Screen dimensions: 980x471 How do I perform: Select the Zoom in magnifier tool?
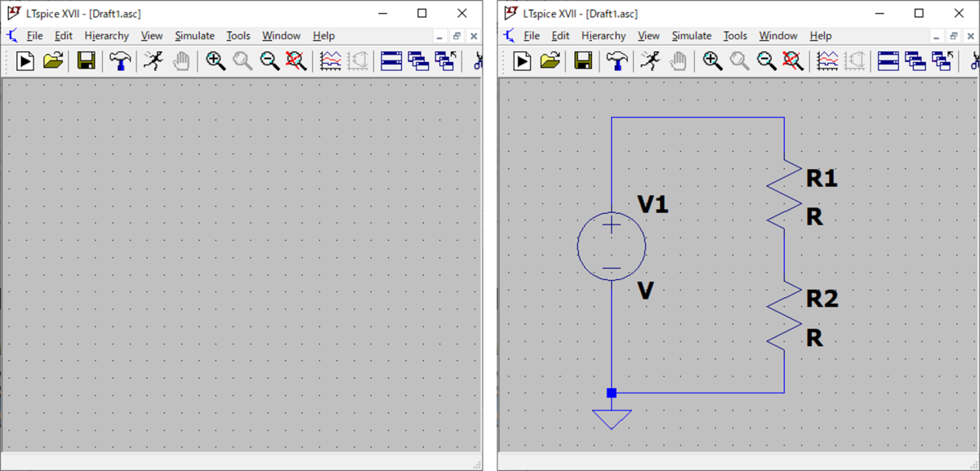pyautogui.click(x=216, y=61)
